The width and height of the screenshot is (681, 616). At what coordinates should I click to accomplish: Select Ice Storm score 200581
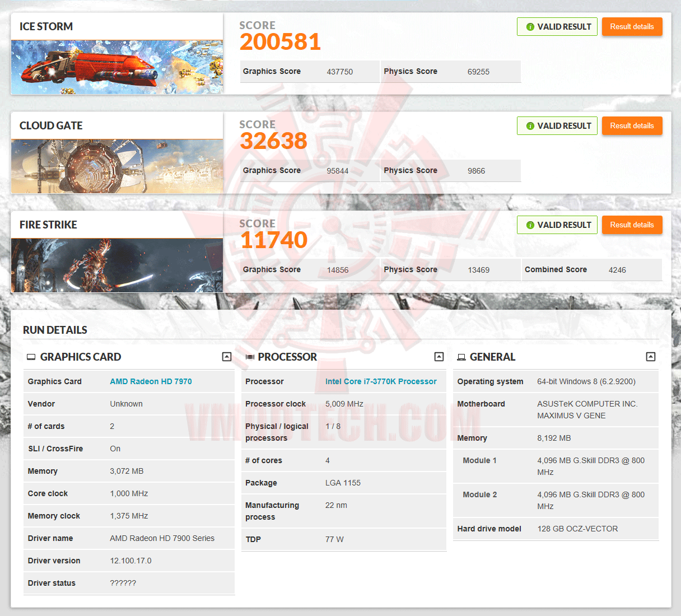click(x=281, y=41)
